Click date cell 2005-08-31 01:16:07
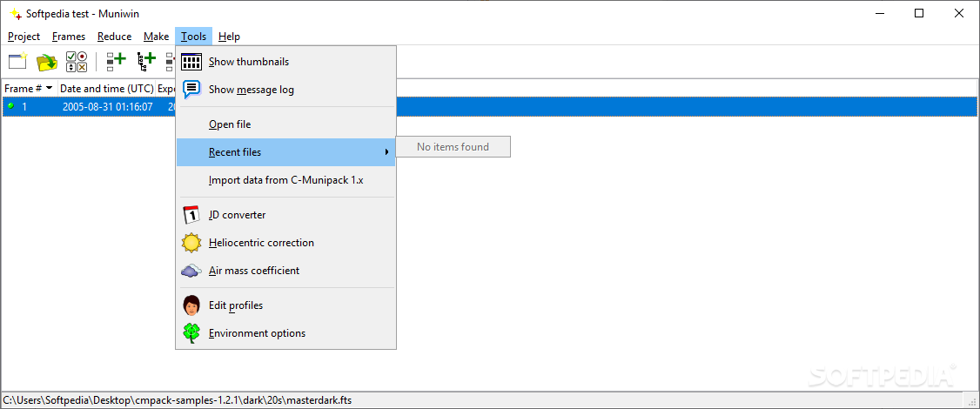This screenshot has width=980, height=409. 108,106
